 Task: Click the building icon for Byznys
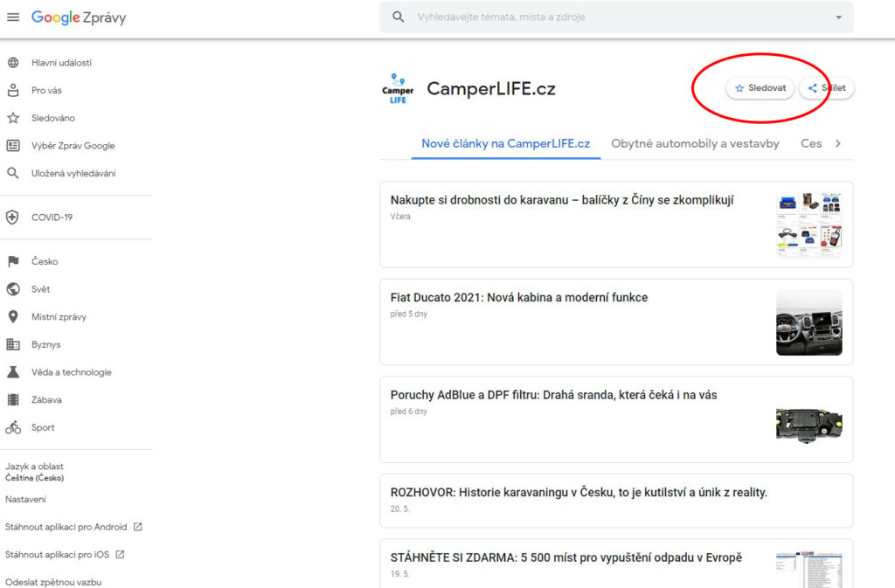point(13,344)
